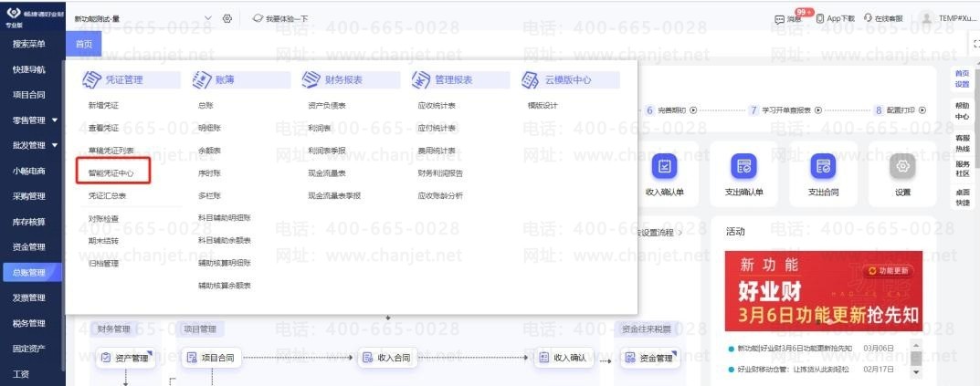Click the 财务报表 header icon

point(311,80)
